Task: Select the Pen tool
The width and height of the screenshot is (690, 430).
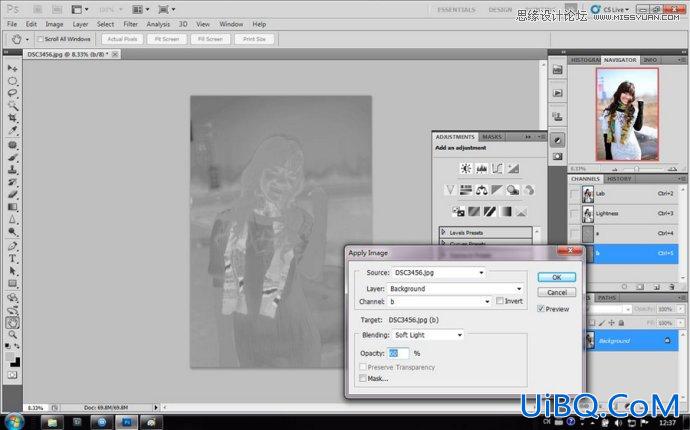Action: [x=12, y=246]
